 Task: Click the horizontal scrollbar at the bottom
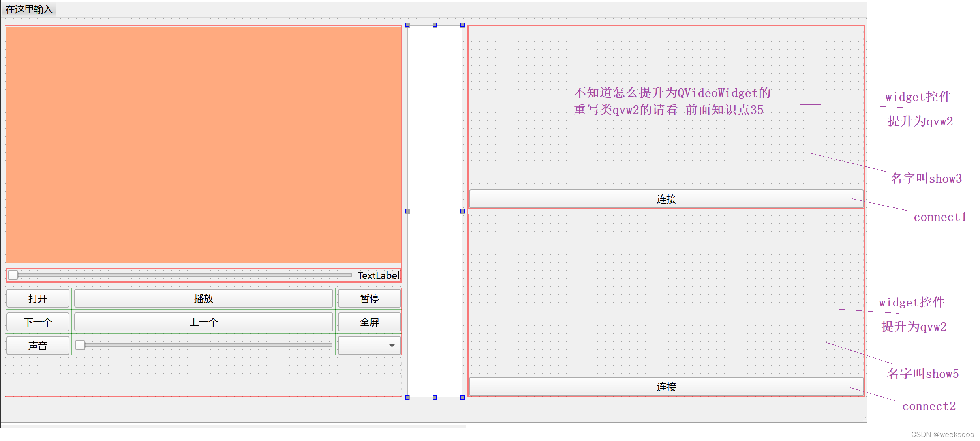[233, 426]
